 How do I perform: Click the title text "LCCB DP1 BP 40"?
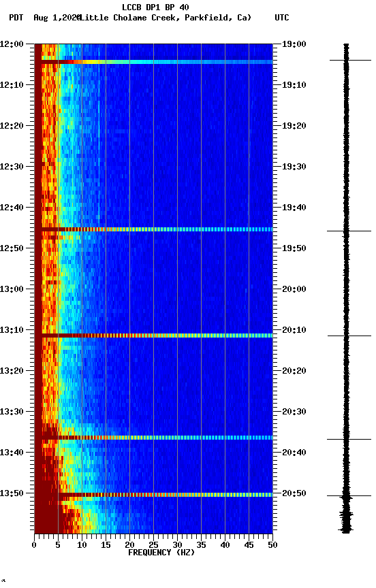(155, 7)
